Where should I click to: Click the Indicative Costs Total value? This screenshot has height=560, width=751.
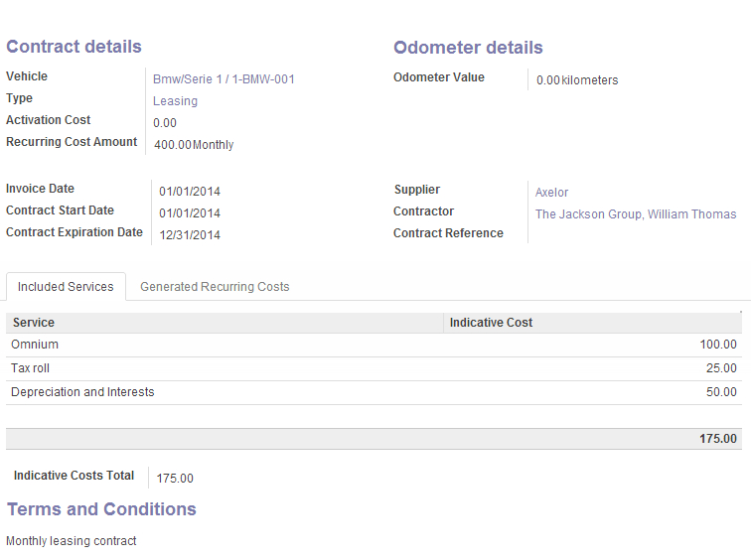click(x=175, y=479)
